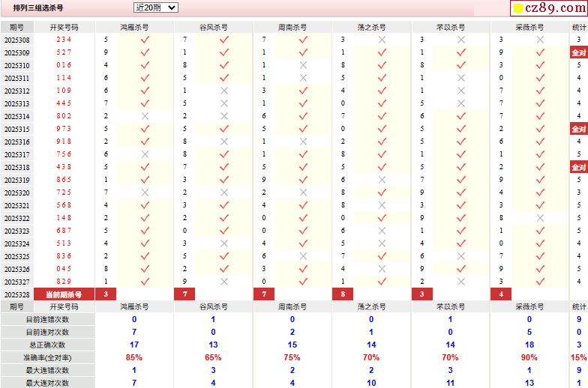Viewport: 588px width, 388px height.
Task: Click the red 当前期杀号 label cell
Action: 64,294
